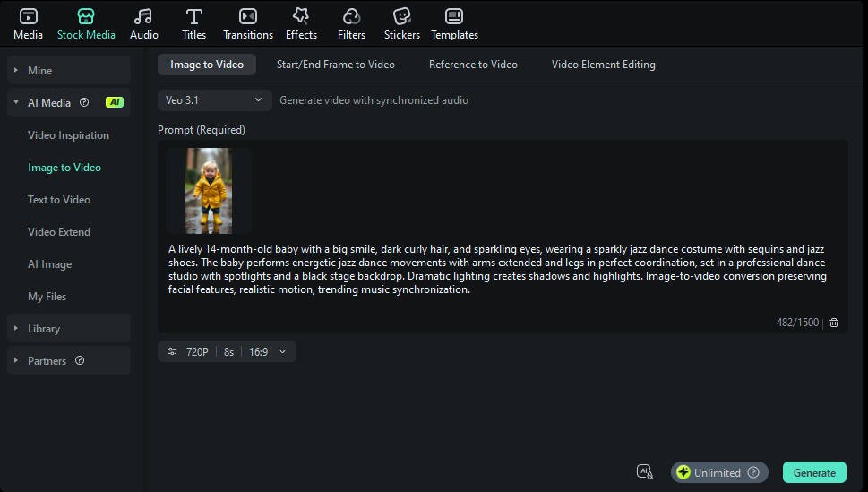
Task: Click the green plus credits icon
Action: pyautogui.click(x=683, y=472)
